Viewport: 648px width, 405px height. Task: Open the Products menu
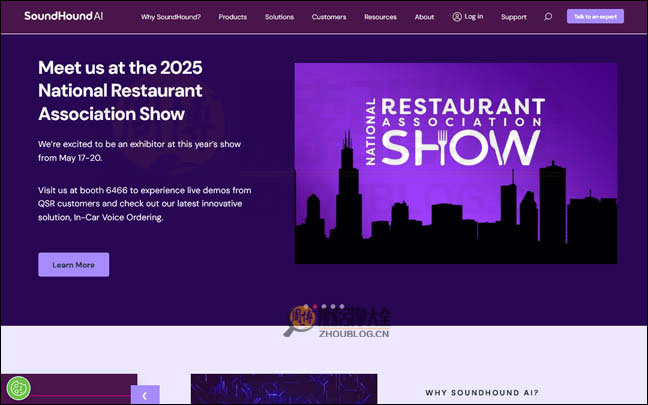[x=233, y=17]
